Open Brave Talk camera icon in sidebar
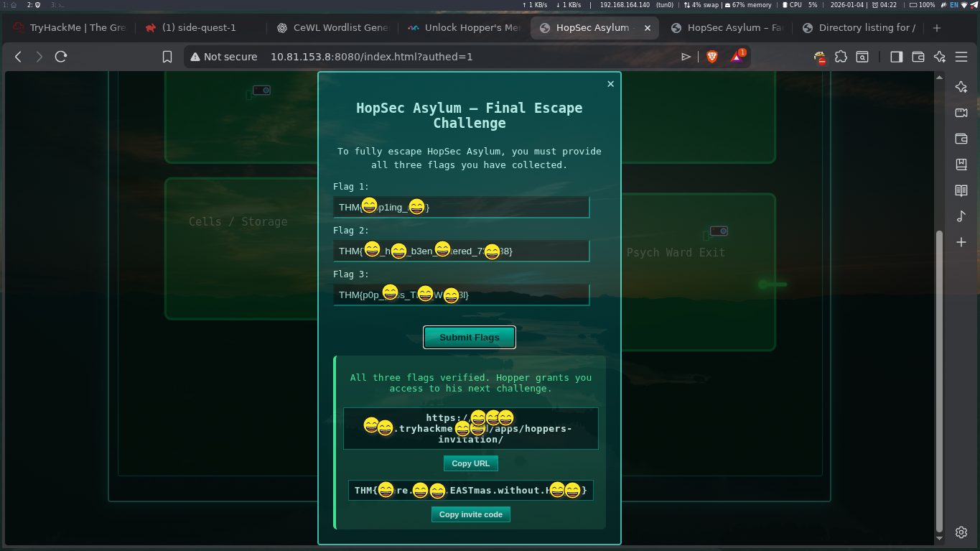980x551 pixels. (x=961, y=113)
